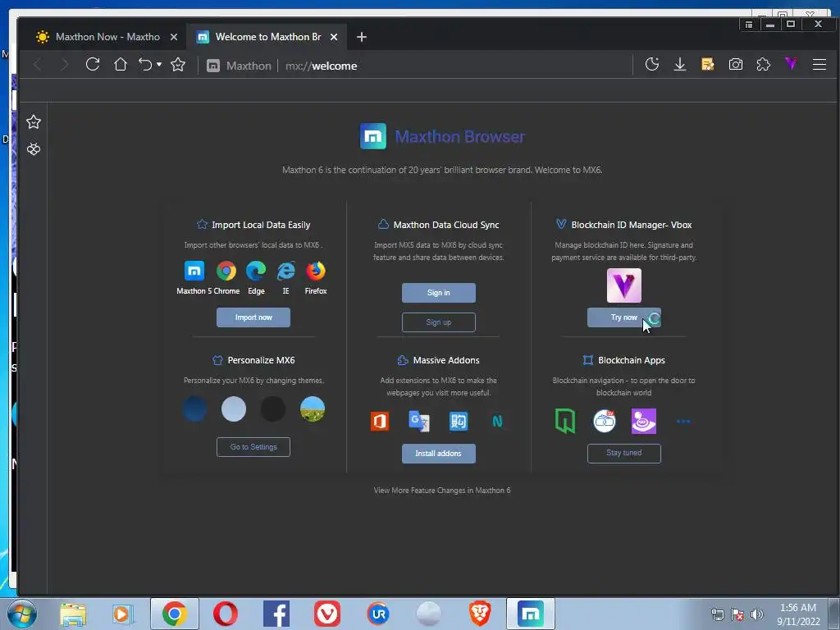840x630 pixels.
Task: Open the screenshot camera tool
Action: 736,65
